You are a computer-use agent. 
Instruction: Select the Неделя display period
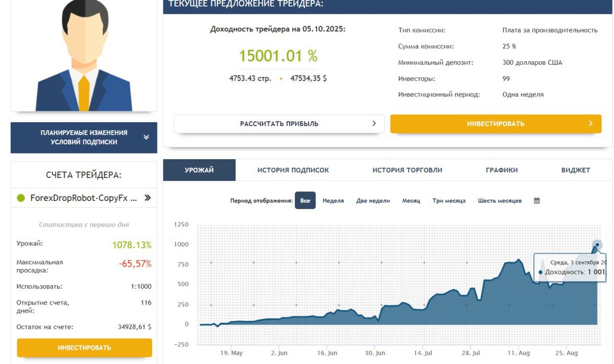click(333, 201)
